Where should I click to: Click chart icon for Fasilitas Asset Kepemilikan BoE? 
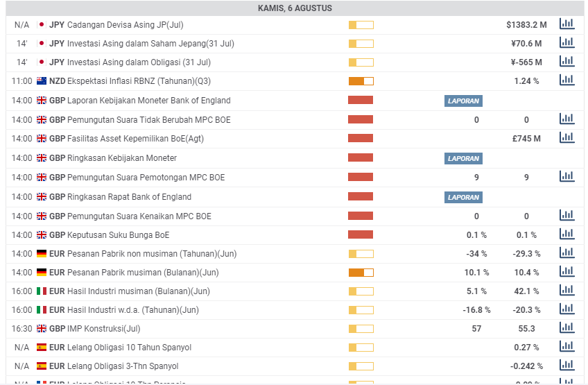tap(567, 138)
